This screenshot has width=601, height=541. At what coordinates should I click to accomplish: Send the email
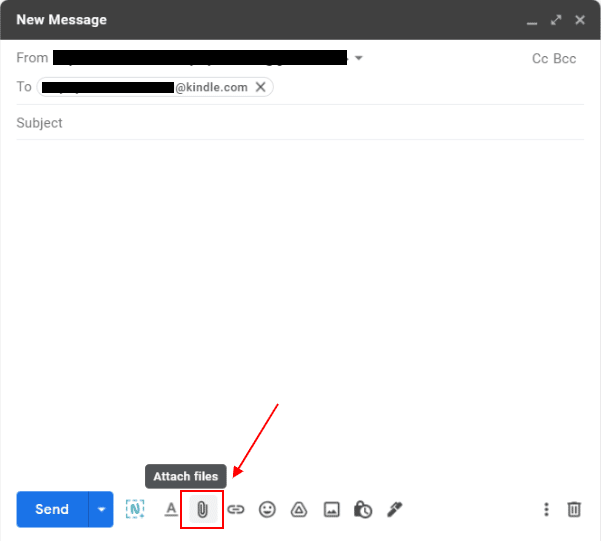tap(52, 510)
